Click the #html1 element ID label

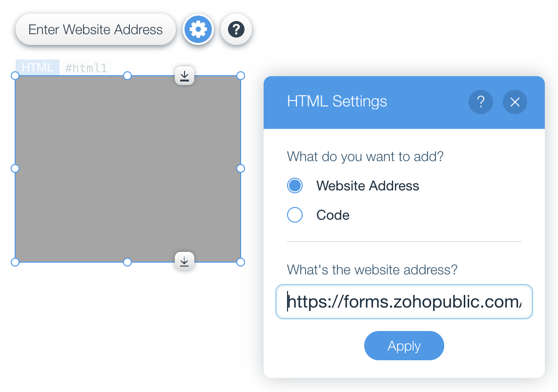pos(86,68)
